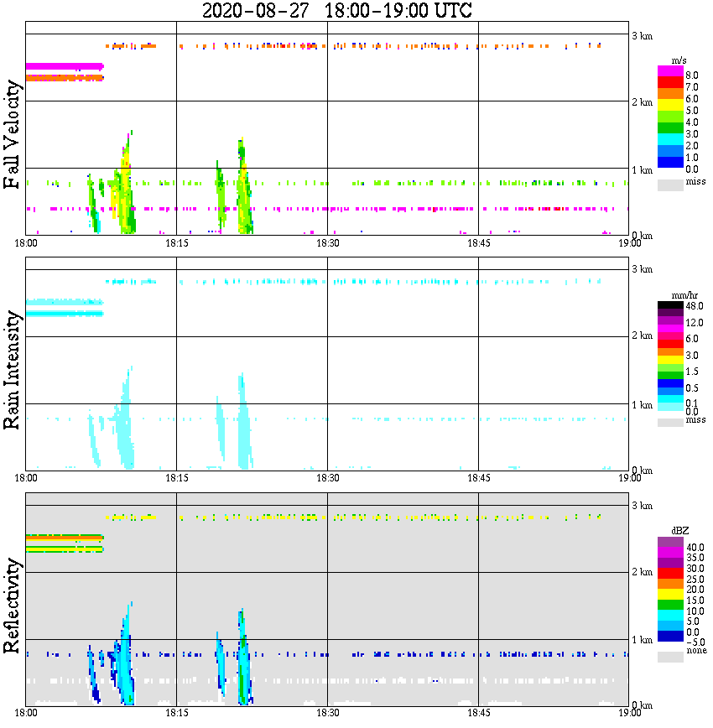This screenshot has height=728, width=713.
Task: Click the "48.0" value in the mm/hr legend
Action: [695, 306]
